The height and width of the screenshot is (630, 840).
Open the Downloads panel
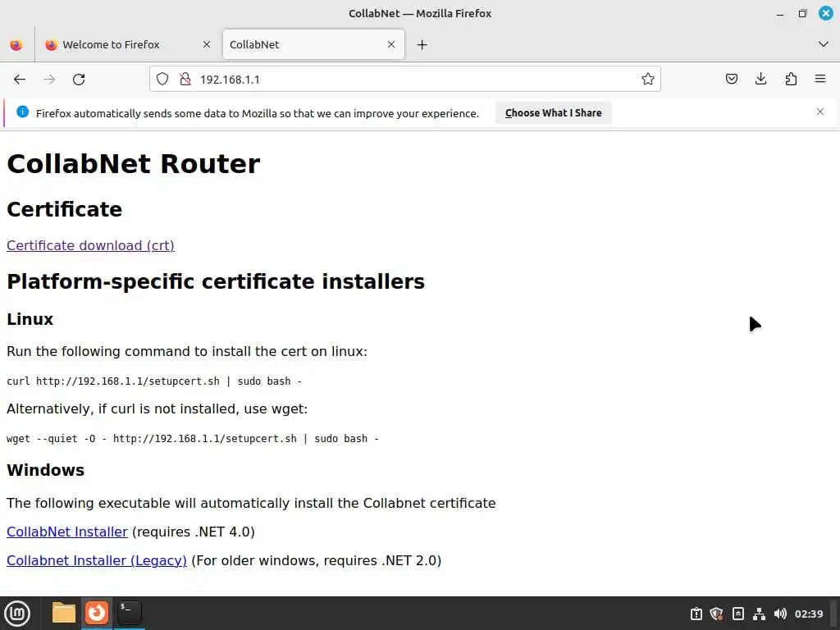tap(760, 80)
